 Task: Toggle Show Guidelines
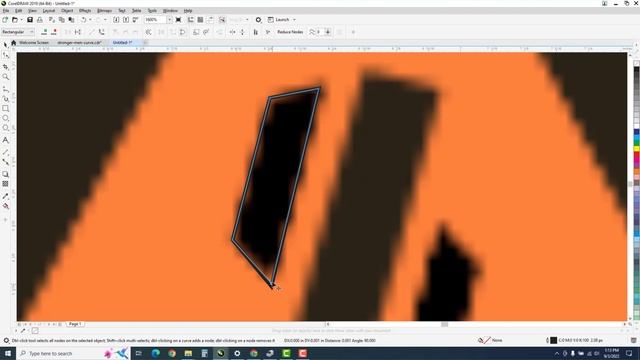(210, 20)
